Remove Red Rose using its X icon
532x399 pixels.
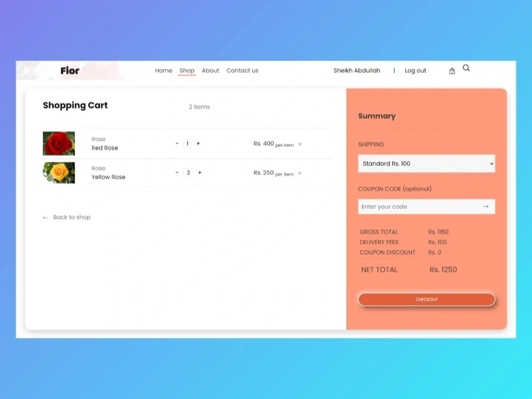(300, 144)
